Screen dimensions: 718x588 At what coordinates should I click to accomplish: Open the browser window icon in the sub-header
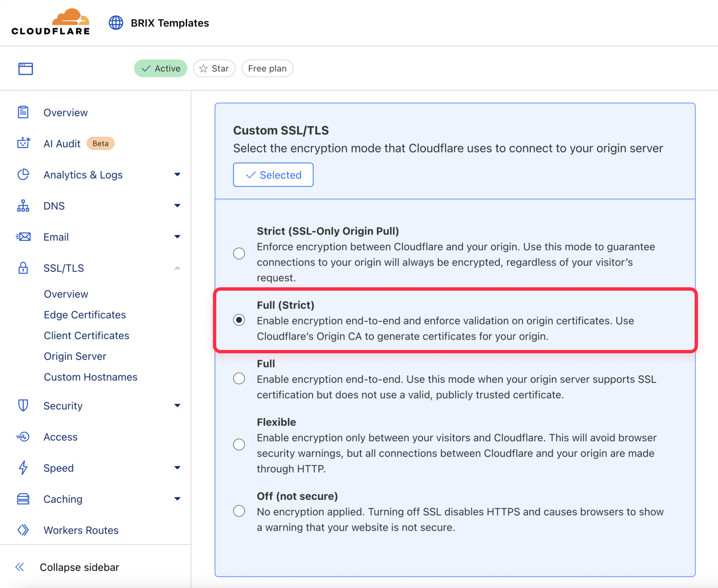[25, 68]
